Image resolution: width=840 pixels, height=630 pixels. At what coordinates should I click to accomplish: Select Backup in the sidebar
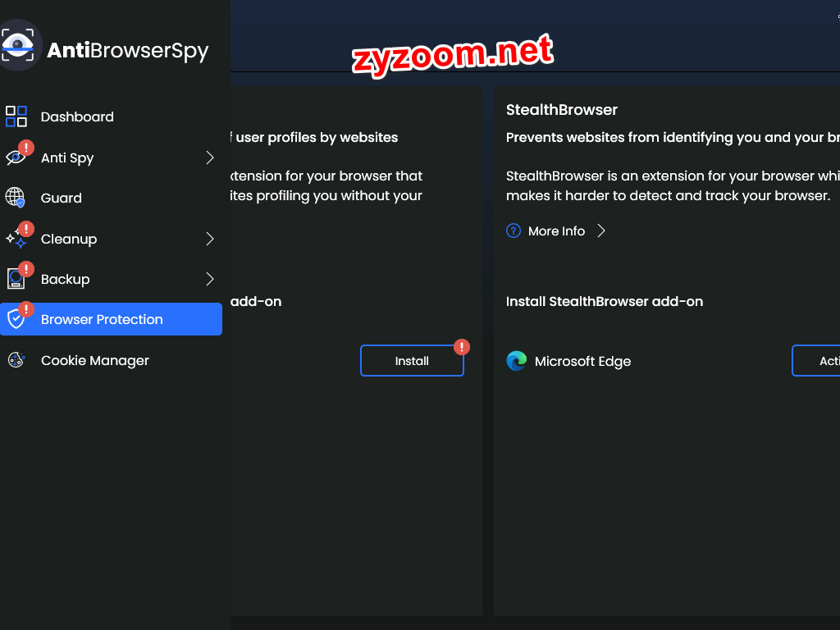tap(111, 279)
